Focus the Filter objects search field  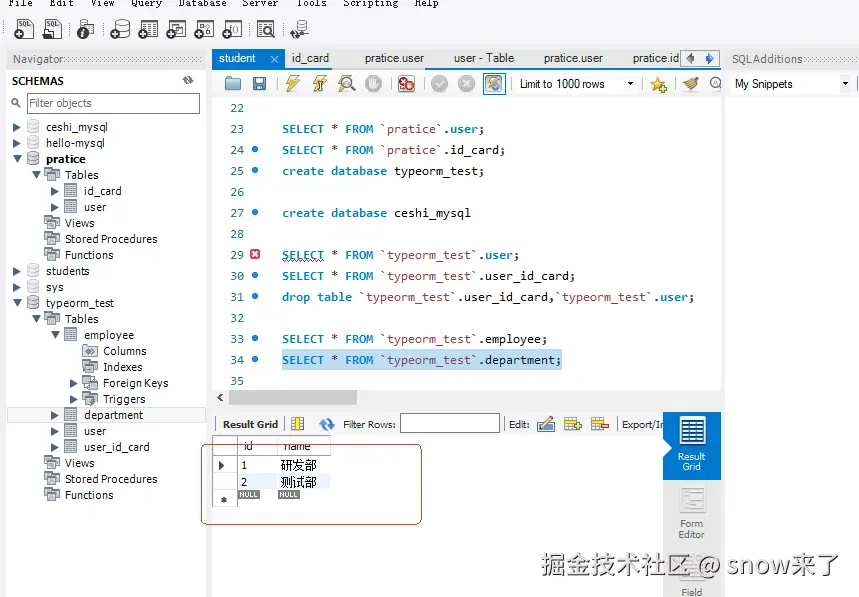pyautogui.click(x=113, y=103)
